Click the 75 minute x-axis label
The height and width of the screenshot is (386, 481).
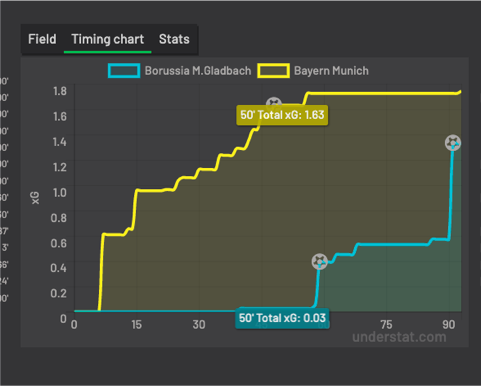(386, 325)
